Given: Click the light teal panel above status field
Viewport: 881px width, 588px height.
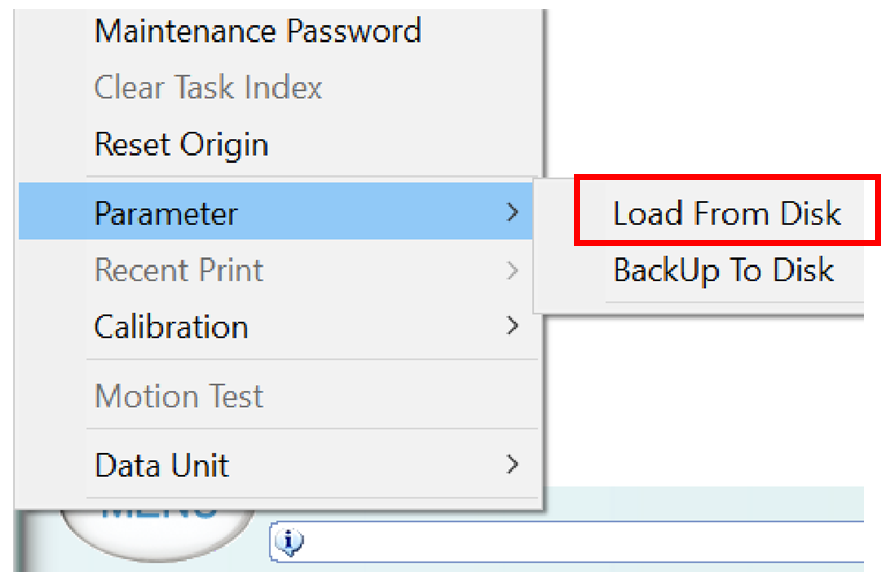Looking at the screenshot, I should click(700, 503).
